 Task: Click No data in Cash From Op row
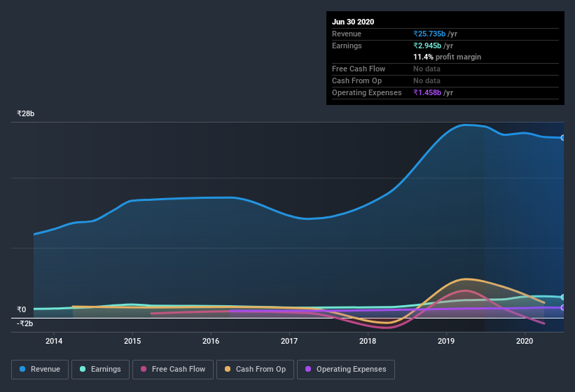point(427,80)
